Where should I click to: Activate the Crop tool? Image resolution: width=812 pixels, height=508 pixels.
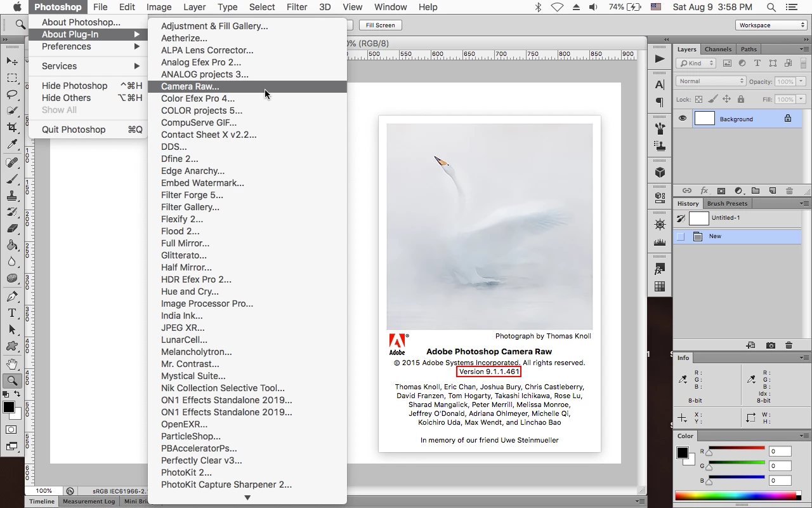tap(12, 128)
